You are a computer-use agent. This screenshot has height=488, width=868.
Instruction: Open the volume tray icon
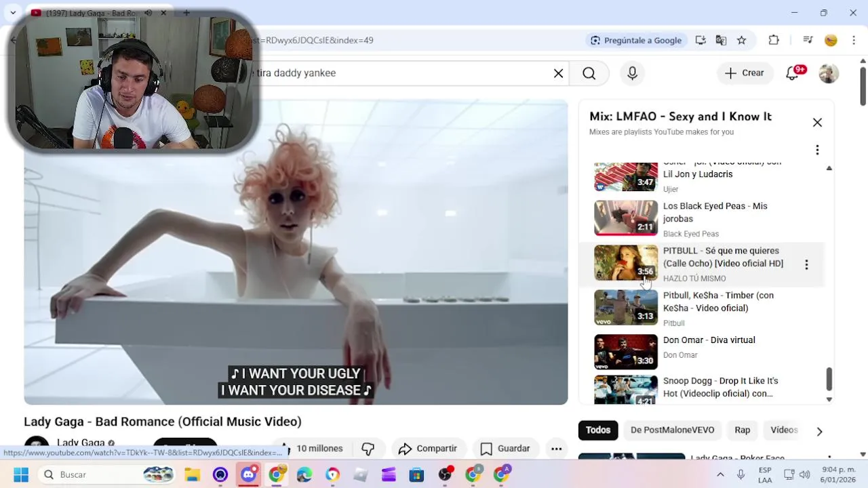804,474
